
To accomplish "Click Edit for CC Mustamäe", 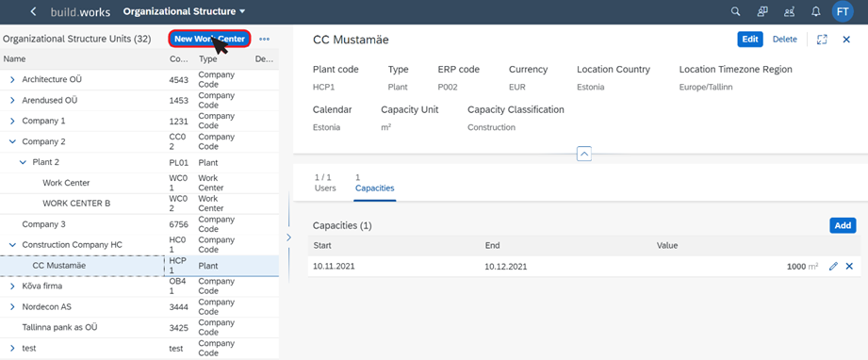I will click(x=750, y=40).
